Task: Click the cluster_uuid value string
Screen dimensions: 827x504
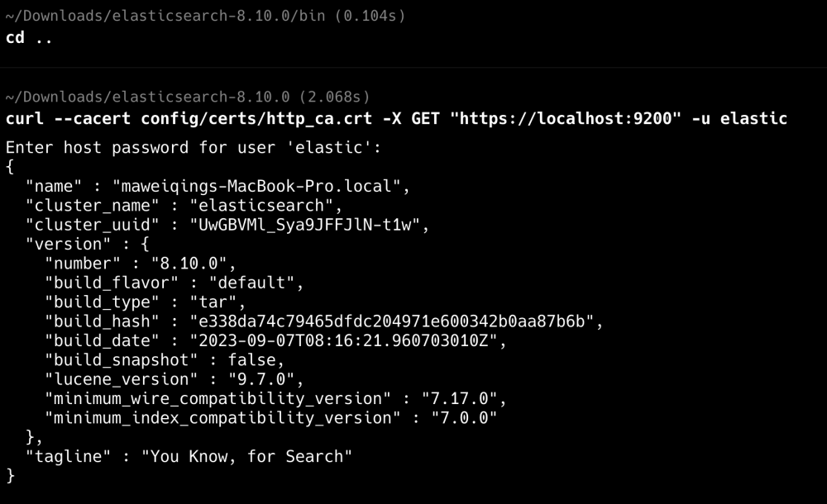Action: 309,225
